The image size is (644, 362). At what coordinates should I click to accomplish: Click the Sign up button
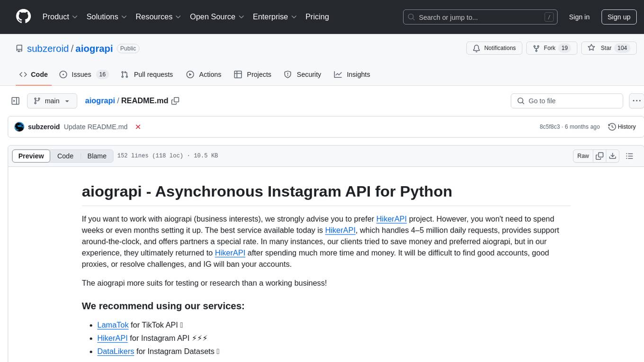tap(619, 17)
